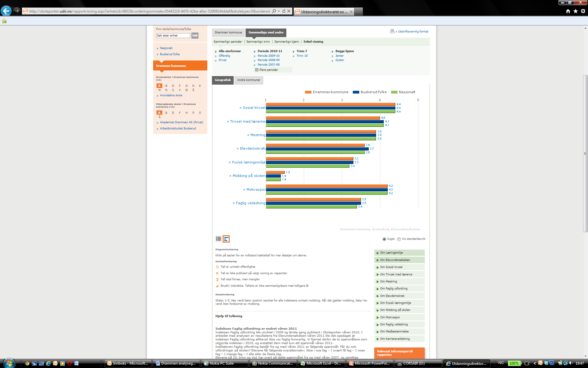This screenshot has width=588, height=368.
Task: Click the Søk search button
Action: tap(195, 36)
